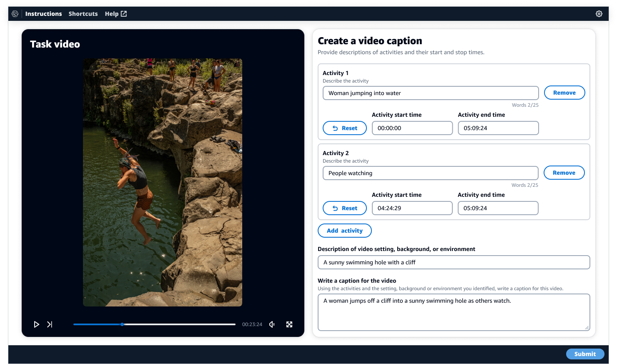Select the Activity 1 description field
This screenshot has height=364, width=617.
click(x=431, y=93)
